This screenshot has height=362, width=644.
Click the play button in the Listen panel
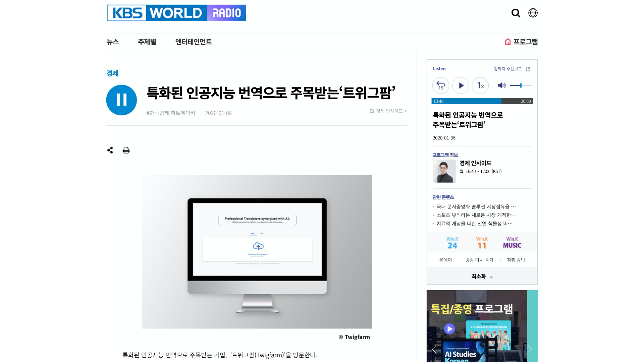click(461, 85)
